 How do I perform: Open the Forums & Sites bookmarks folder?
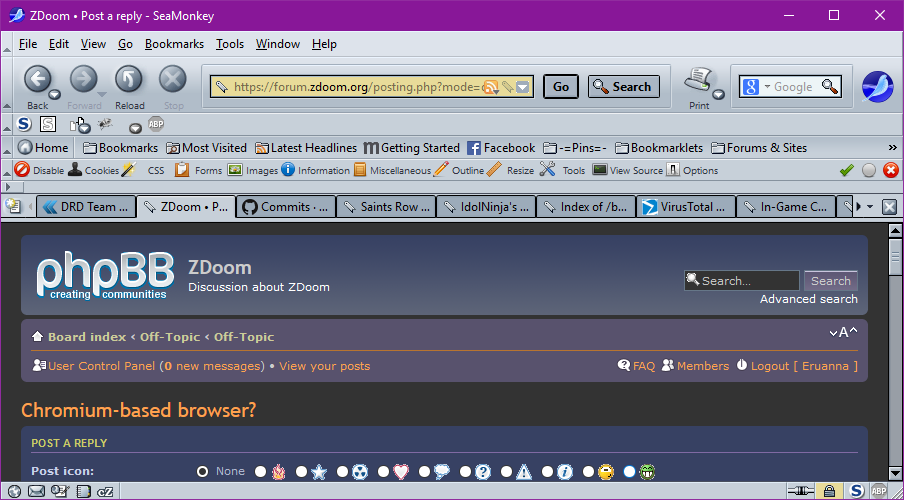coord(759,148)
